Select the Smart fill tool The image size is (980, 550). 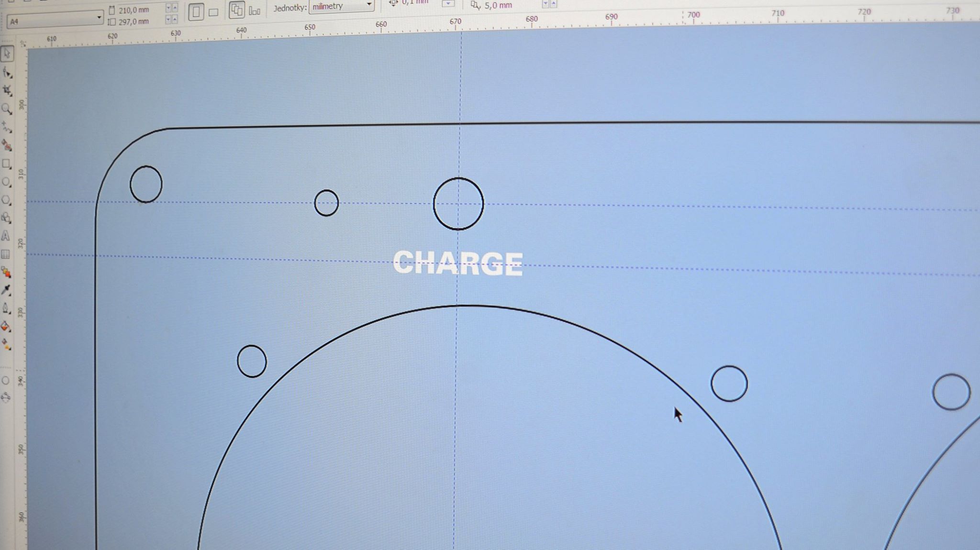[7, 145]
